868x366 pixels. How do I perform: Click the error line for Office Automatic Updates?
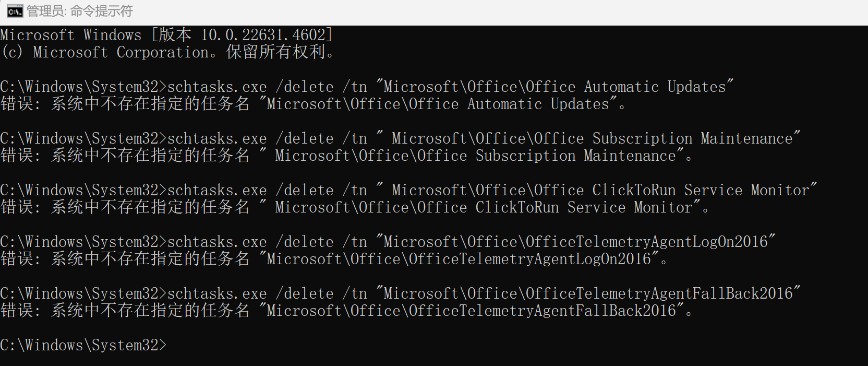pos(313,104)
